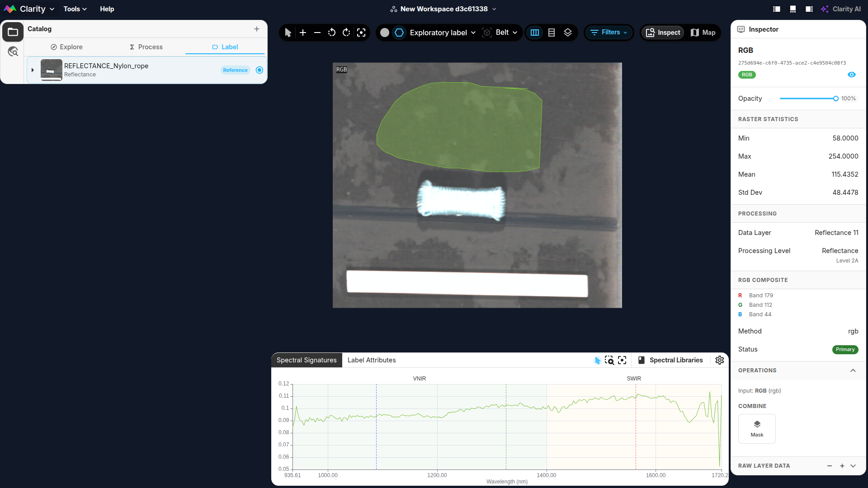Toggle RGB layer visibility eye
Image resolution: width=868 pixels, height=488 pixels.
(852, 75)
